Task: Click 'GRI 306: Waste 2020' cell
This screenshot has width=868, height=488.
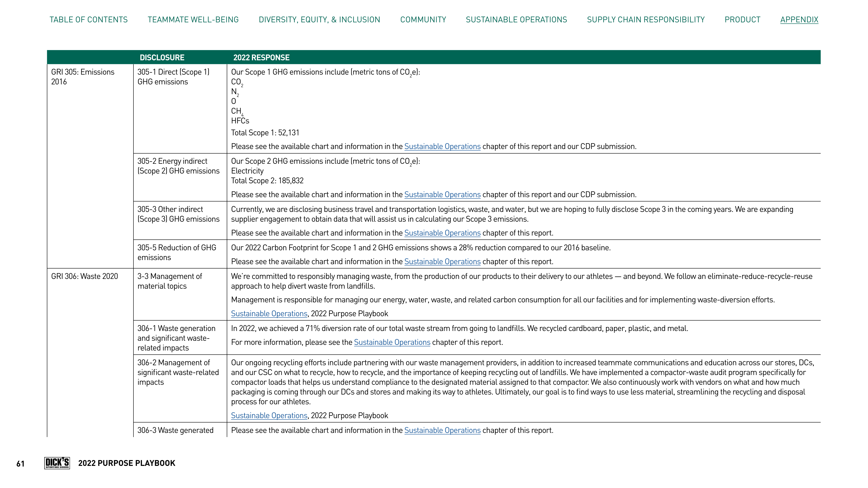Action: coord(90,353)
